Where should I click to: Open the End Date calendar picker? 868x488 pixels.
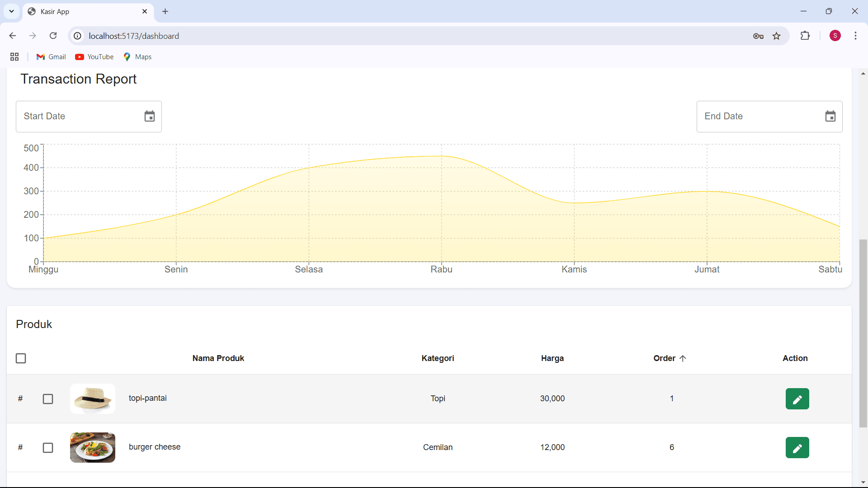coord(830,116)
